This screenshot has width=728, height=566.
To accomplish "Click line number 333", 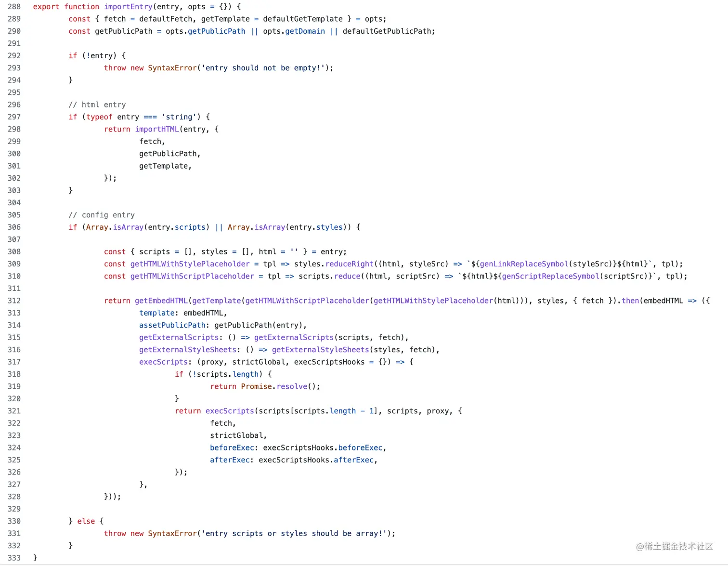I will tap(14, 558).
